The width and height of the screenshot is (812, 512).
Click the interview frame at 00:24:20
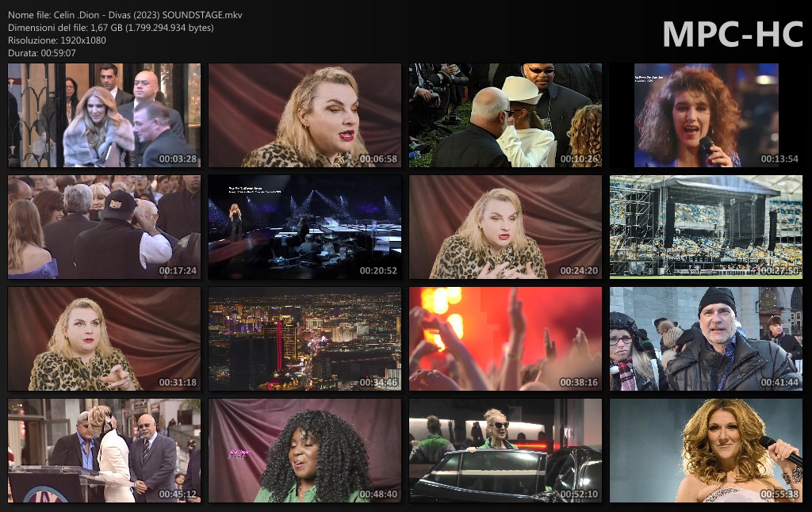click(x=505, y=227)
